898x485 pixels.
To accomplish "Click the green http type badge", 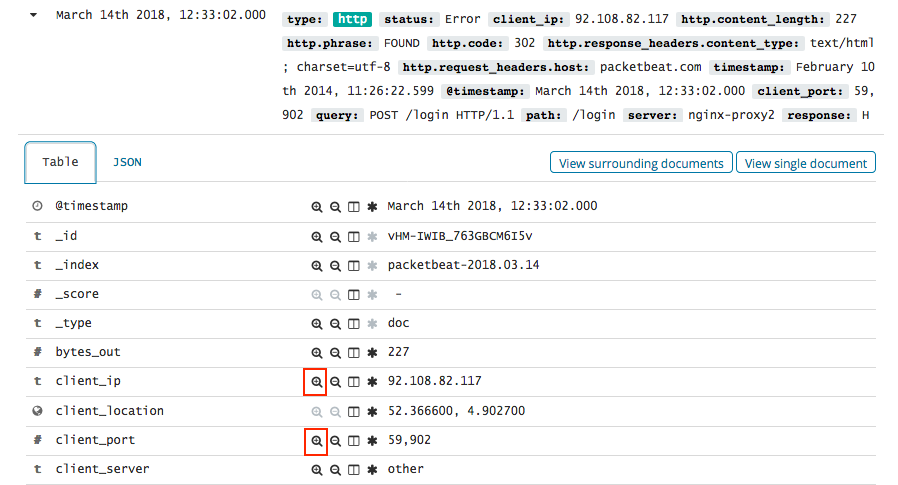I will tap(351, 19).
